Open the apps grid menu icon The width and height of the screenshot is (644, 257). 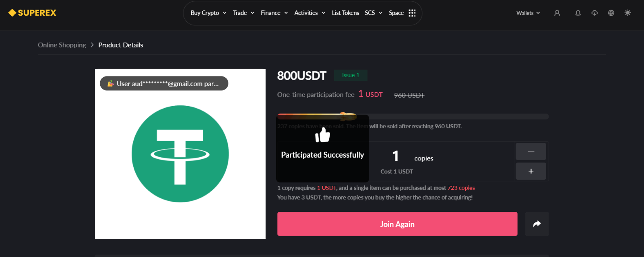click(x=412, y=13)
